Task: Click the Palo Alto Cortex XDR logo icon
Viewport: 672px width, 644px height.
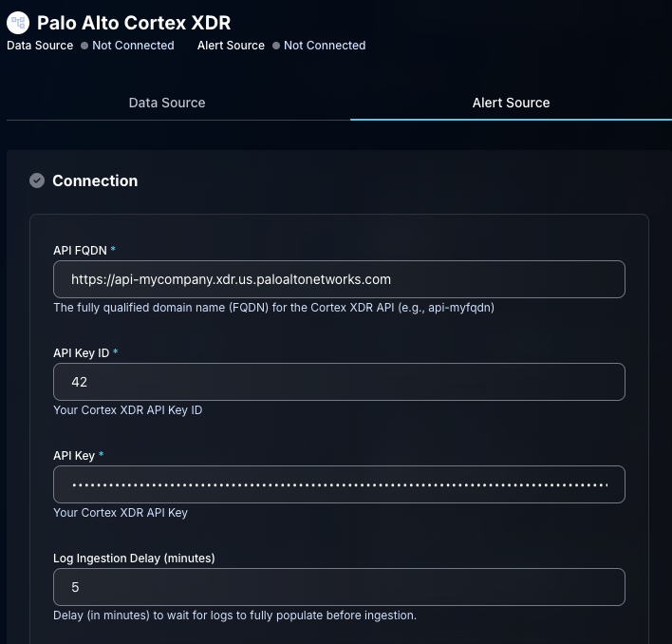Action: (18, 23)
